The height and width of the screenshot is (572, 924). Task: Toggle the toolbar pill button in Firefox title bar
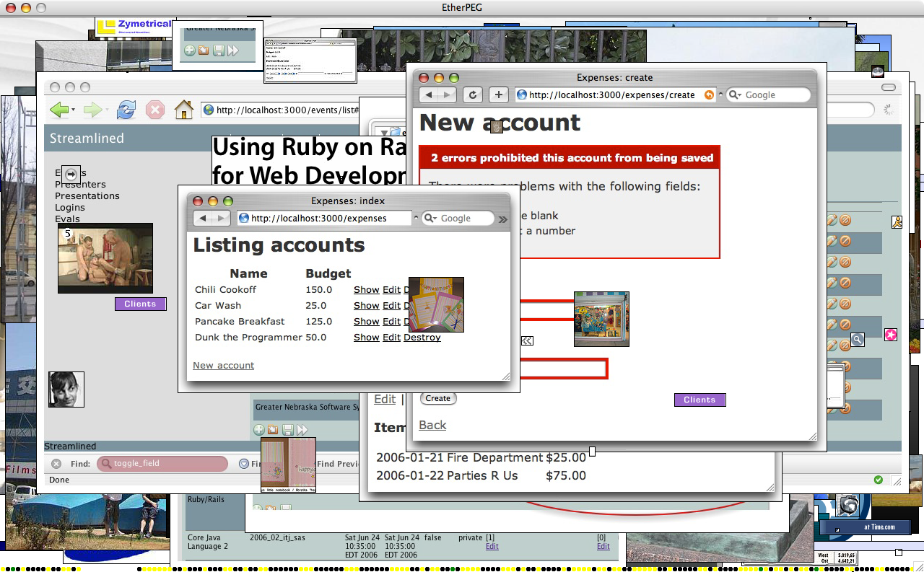coord(889,87)
